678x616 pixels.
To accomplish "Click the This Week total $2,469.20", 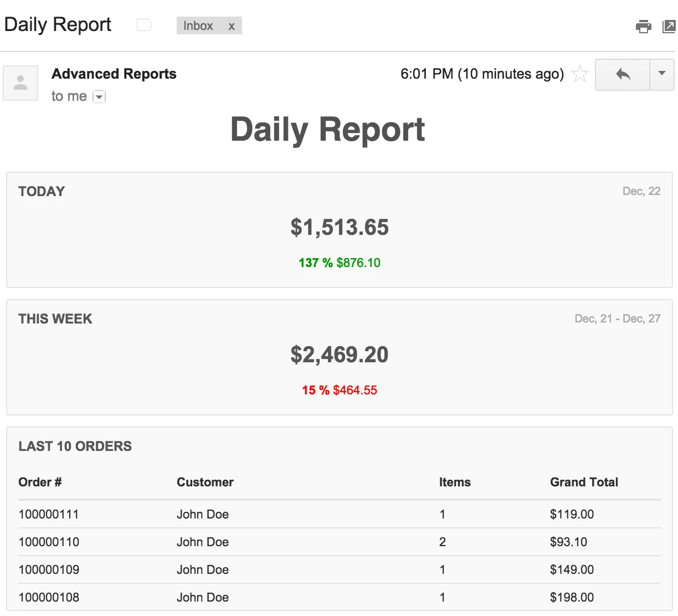I will [339, 355].
